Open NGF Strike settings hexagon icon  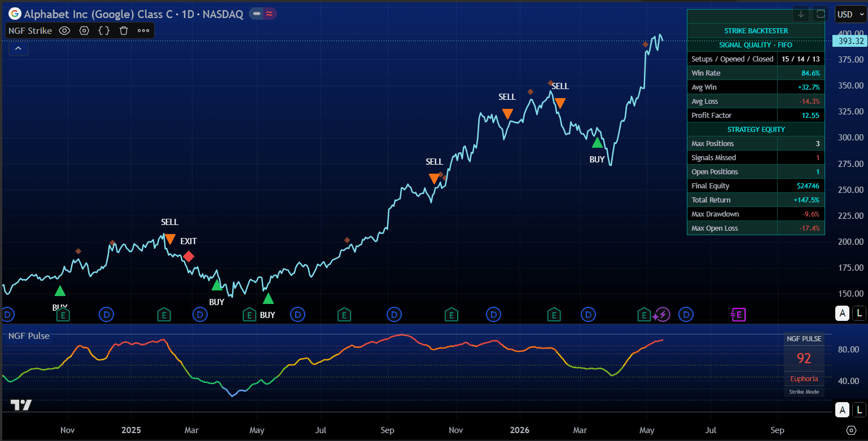click(x=85, y=31)
